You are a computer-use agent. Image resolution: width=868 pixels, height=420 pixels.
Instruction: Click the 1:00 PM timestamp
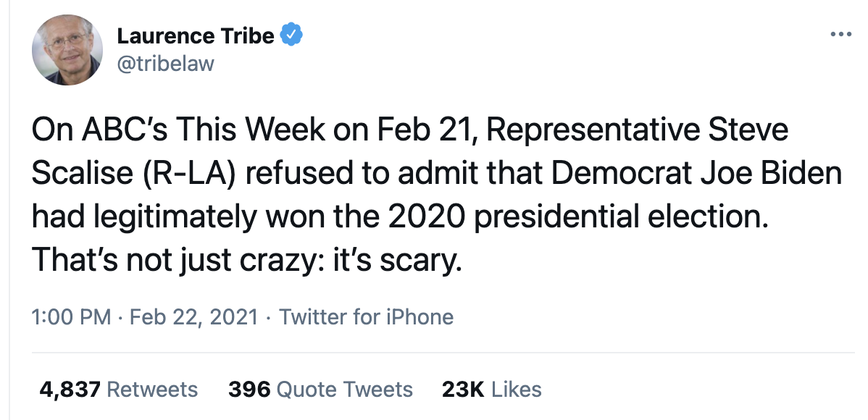pos(71,317)
